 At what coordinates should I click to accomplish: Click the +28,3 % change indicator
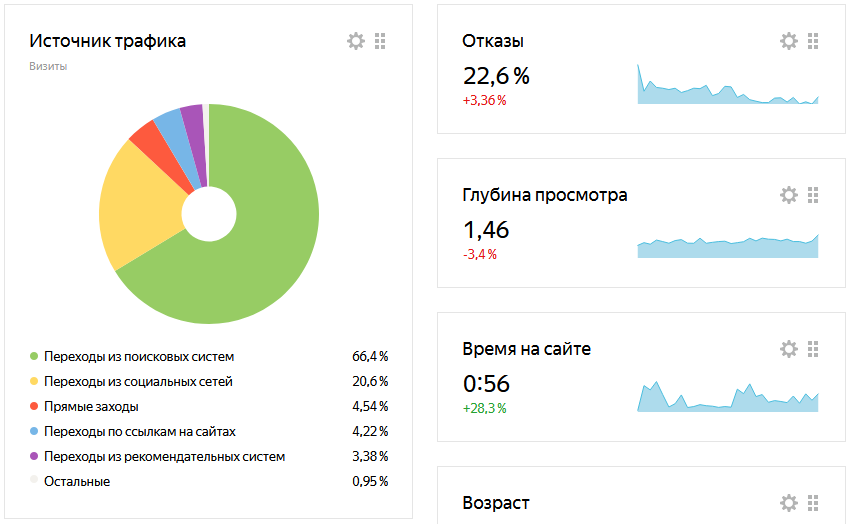point(484,408)
